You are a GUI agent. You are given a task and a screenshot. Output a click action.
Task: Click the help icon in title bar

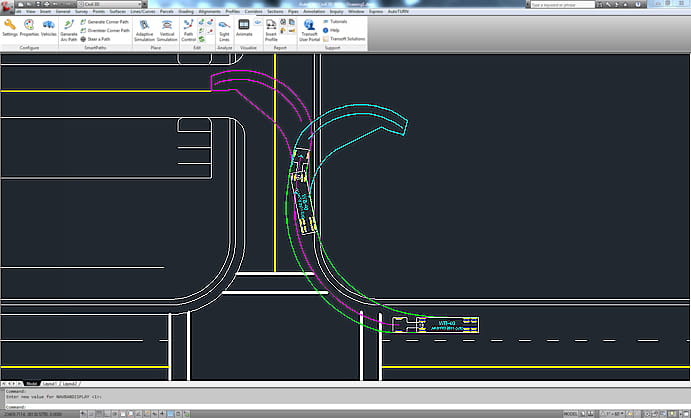tap(638, 4)
